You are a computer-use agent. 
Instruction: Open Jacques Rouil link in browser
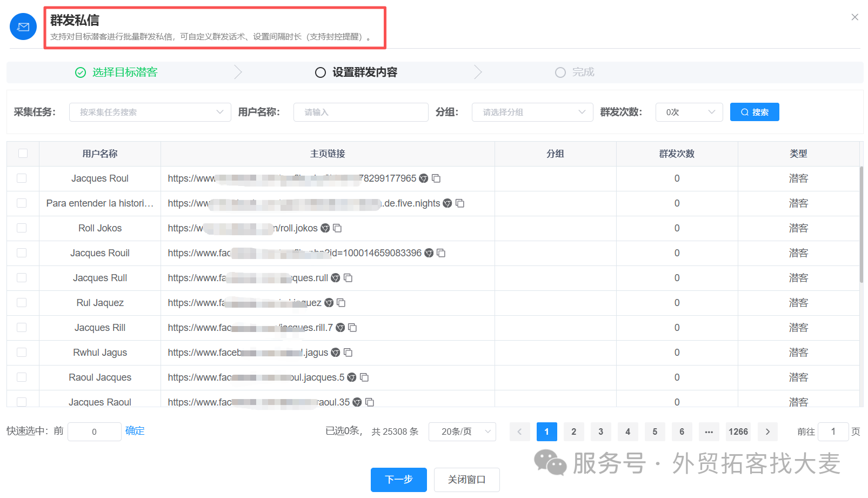[x=429, y=253]
